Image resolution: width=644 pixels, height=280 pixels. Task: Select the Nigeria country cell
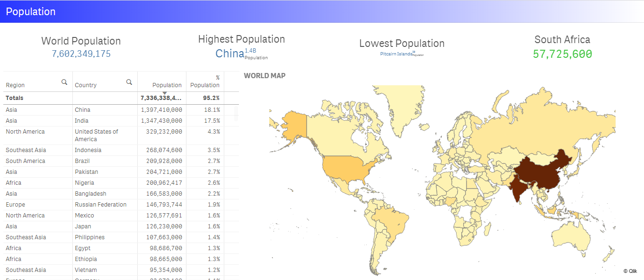84,183
